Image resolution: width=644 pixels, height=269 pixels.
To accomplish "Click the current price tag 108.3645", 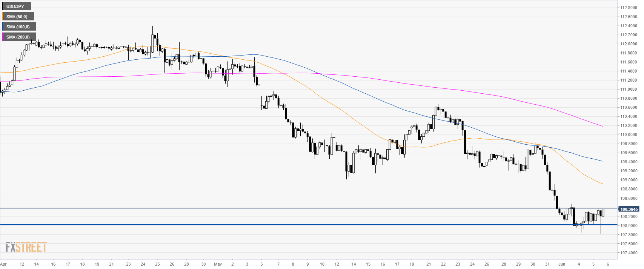I will click(629, 209).
